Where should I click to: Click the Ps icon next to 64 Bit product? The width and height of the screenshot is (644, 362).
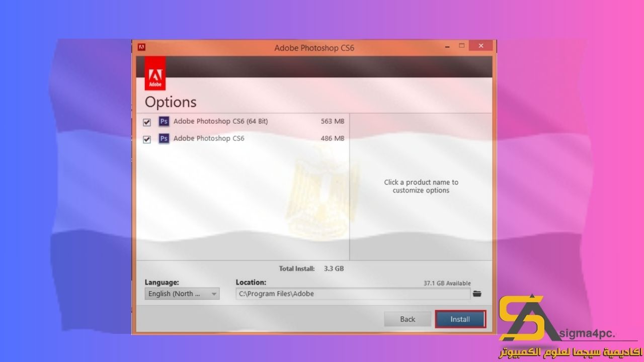click(164, 121)
